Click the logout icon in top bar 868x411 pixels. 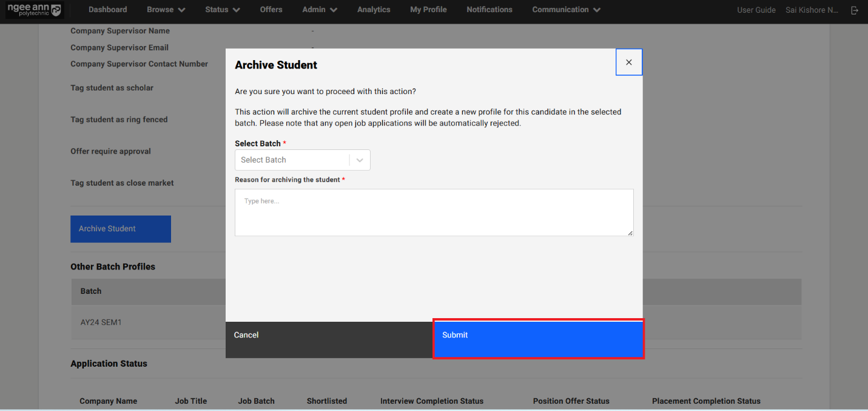tap(855, 10)
